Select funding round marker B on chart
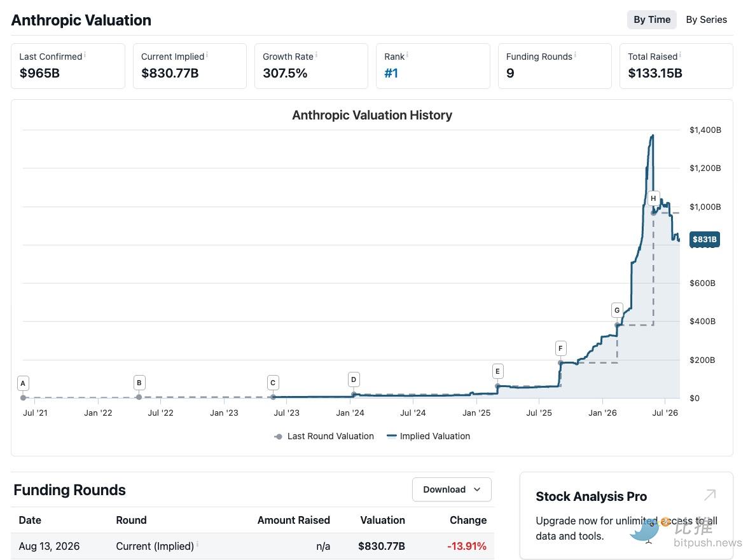Image resolution: width=755 pixels, height=560 pixels. 139,383
